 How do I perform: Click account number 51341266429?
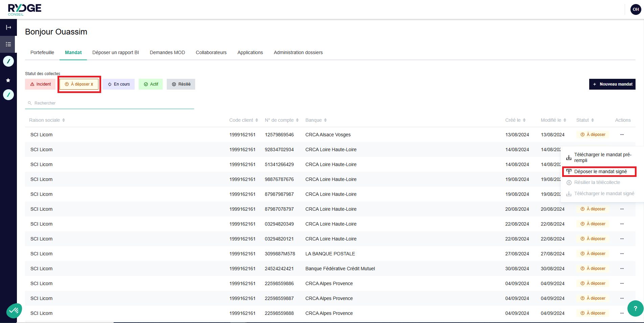pyautogui.click(x=279, y=164)
